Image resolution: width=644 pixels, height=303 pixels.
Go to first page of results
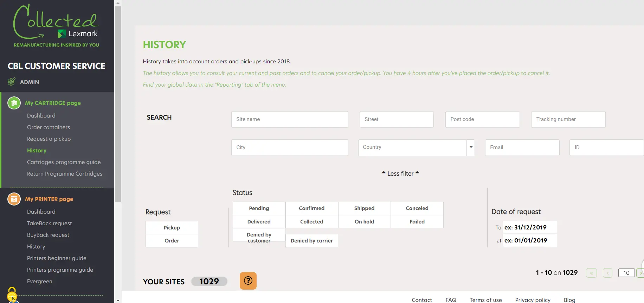[591, 273]
